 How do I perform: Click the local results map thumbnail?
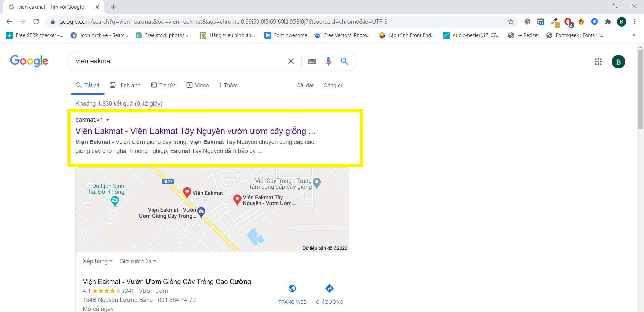coord(212,210)
